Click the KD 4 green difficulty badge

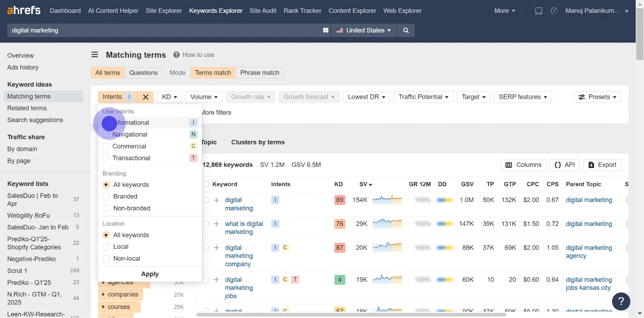340,279
